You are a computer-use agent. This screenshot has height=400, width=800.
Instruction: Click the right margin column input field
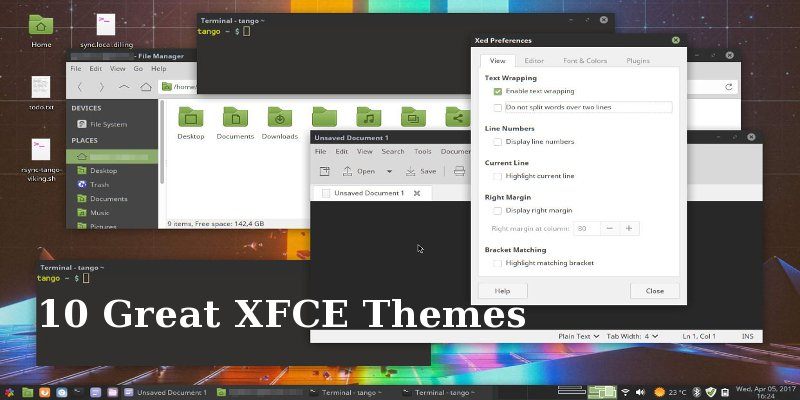tap(587, 229)
